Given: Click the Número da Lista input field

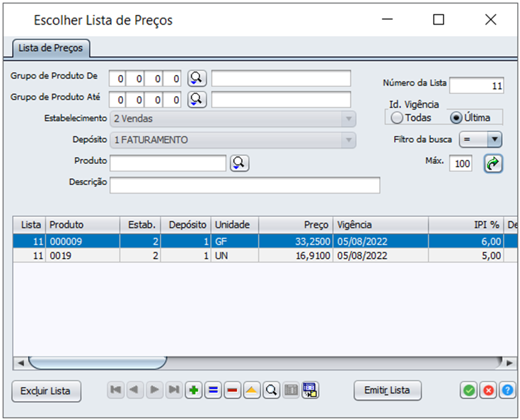Looking at the screenshot, I should 477,86.
